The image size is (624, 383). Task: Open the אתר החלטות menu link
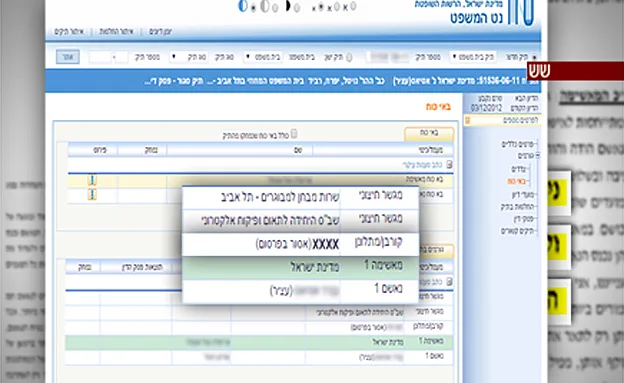pos(116,31)
